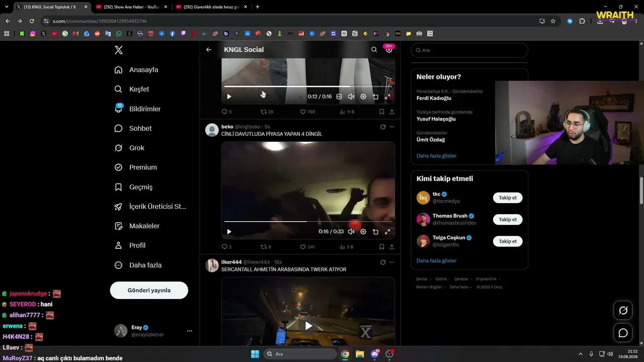
Task: Show more suggestions under Kimi takip etmeli
Action: point(436,260)
